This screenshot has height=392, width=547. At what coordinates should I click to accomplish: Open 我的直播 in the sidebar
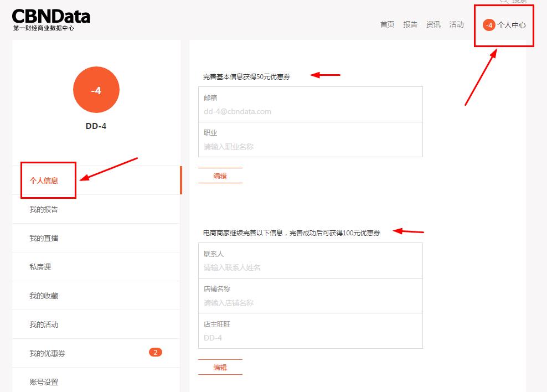click(44, 238)
